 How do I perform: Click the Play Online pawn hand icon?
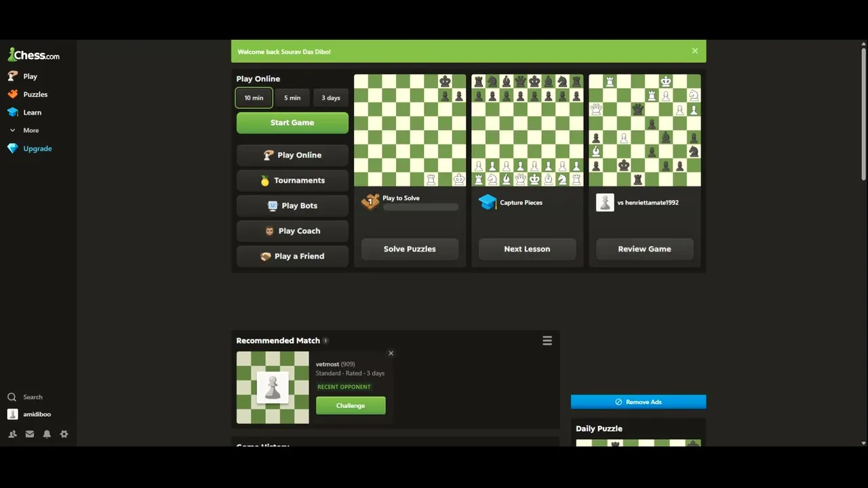coord(269,155)
